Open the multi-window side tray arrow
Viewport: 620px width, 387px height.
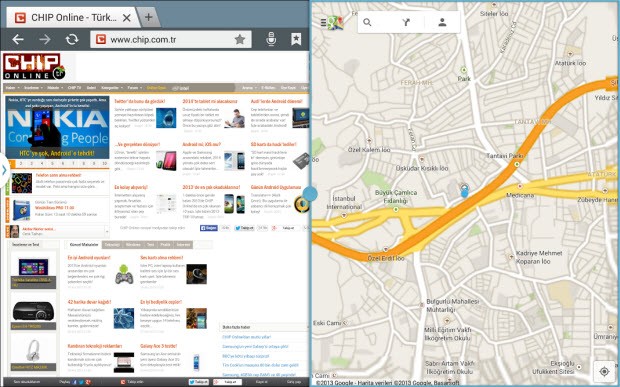pyautogui.click(x=4, y=170)
